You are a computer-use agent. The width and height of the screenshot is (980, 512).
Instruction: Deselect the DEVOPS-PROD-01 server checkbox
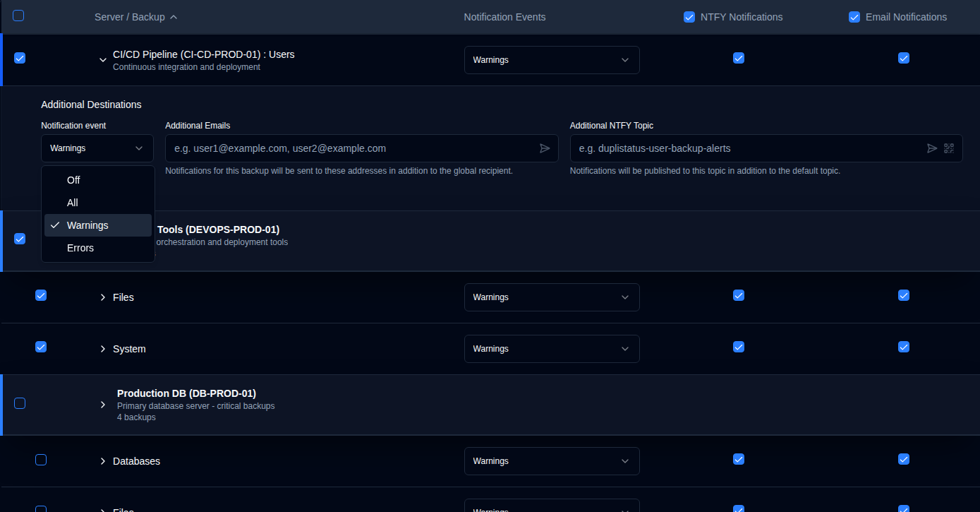pyautogui.click(x=20, y=239)
